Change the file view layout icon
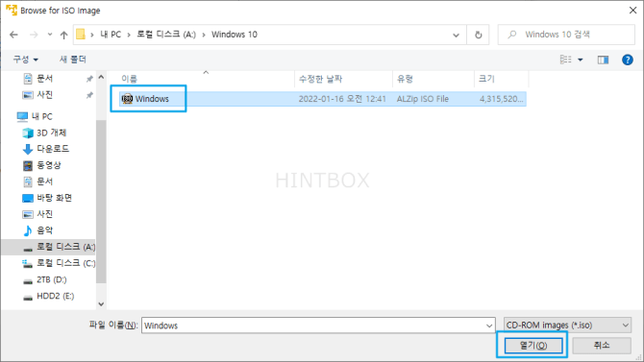This screenshot has width=644, height=362. 565,60
